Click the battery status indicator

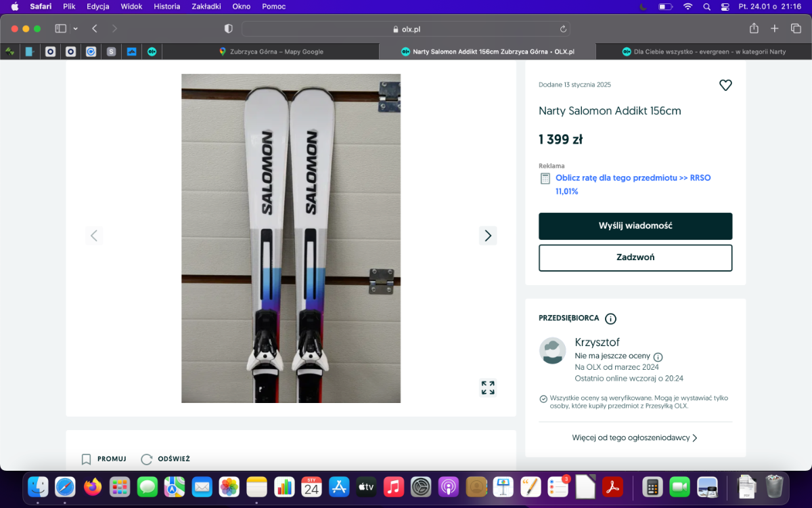(x=666, y=7)
